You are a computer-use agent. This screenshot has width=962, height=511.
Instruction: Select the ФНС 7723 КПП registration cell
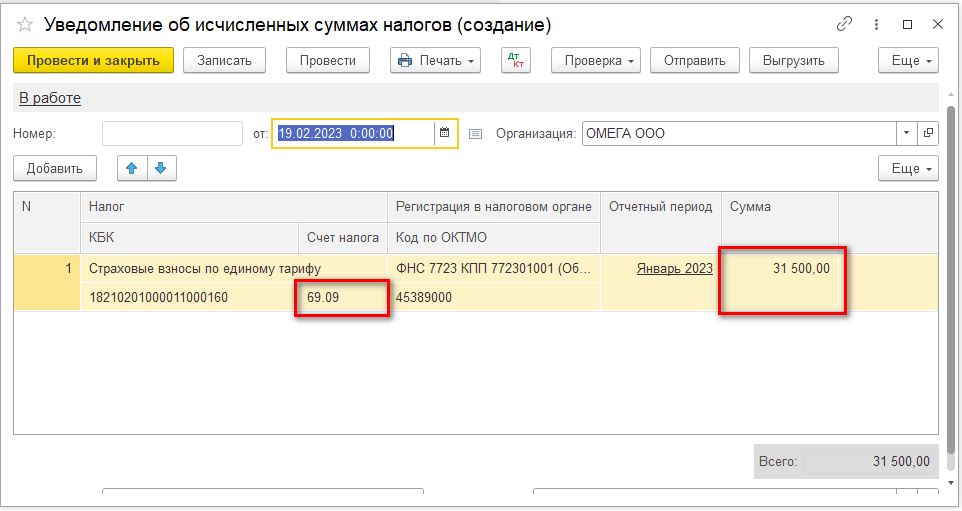click(494, 268)
